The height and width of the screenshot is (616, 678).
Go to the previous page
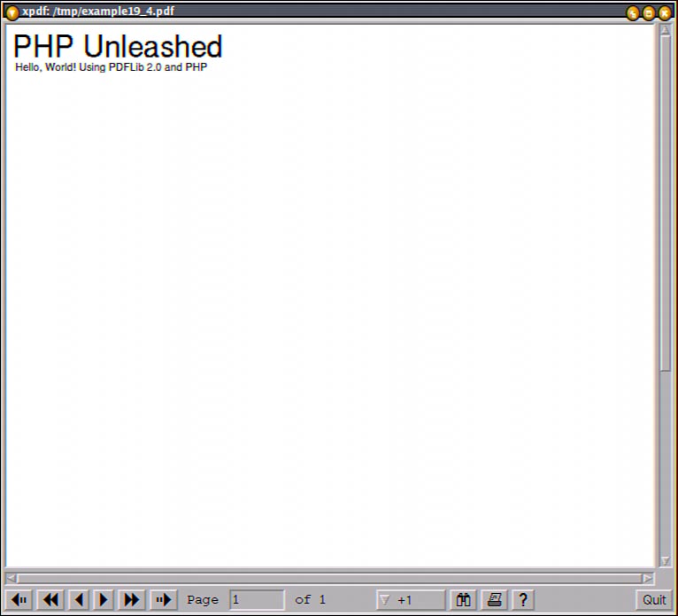[x=79, y=599]
